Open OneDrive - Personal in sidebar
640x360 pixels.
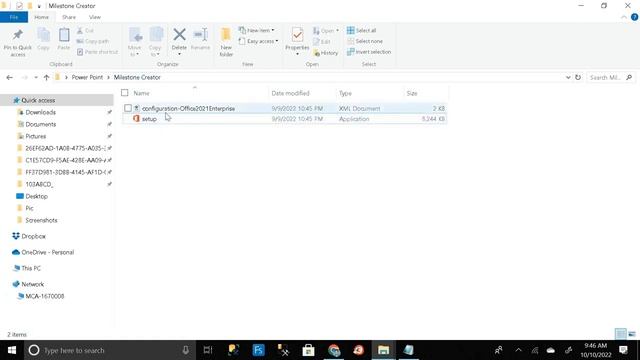point(47,252)
